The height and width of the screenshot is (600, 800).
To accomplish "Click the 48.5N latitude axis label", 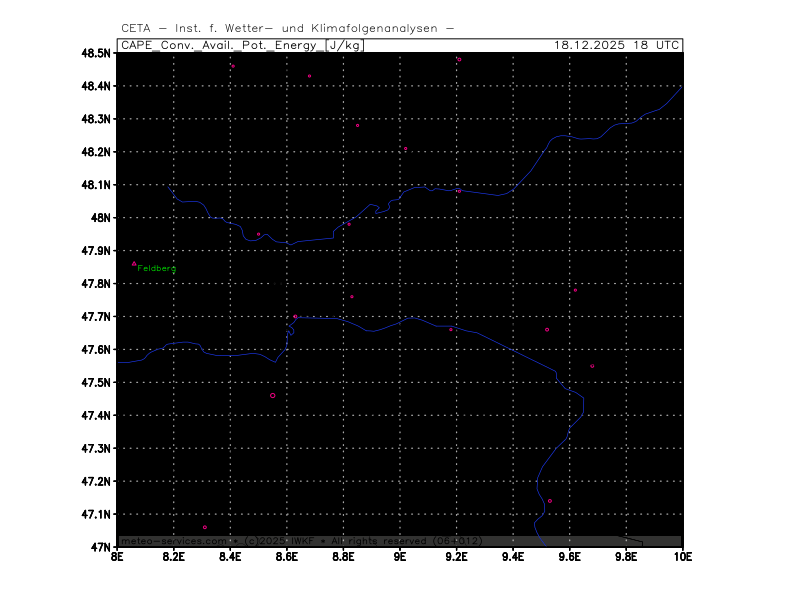I will (95, 53).
